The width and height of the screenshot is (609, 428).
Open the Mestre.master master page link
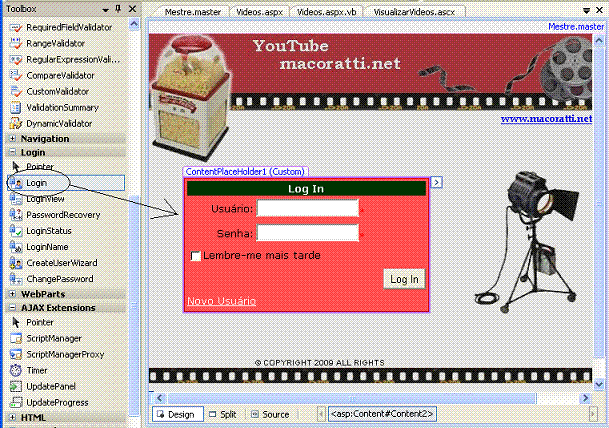tap(576, 26)
